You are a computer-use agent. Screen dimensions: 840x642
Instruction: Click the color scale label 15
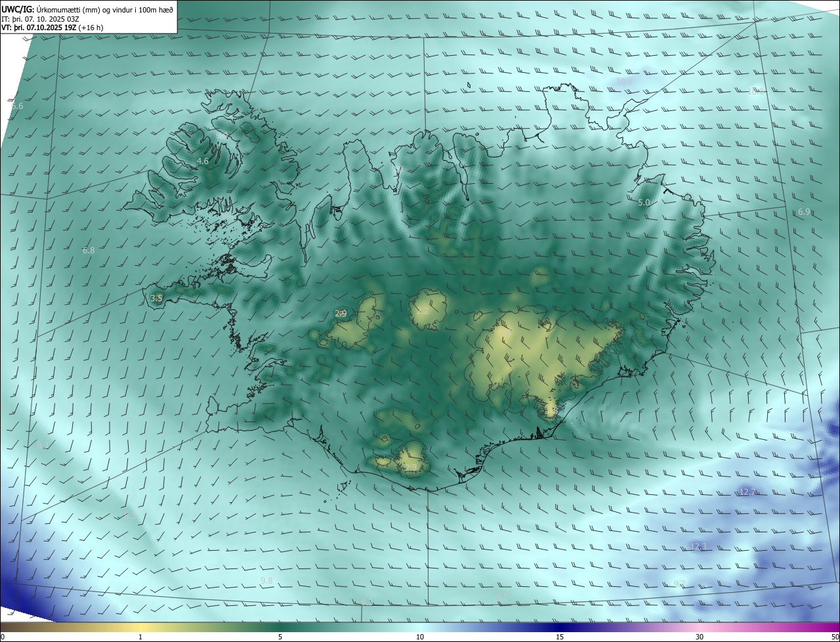tap(560, 637)
